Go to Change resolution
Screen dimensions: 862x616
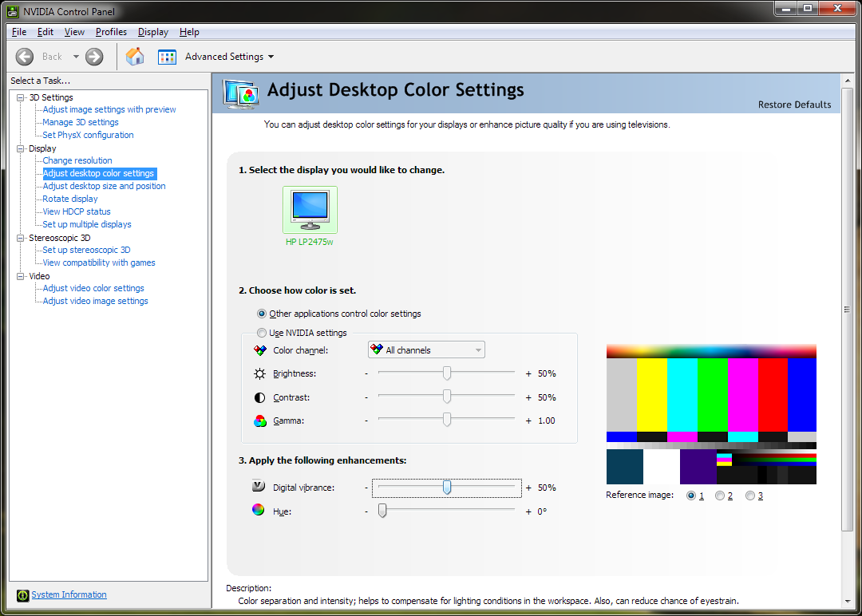click(77, 160)
